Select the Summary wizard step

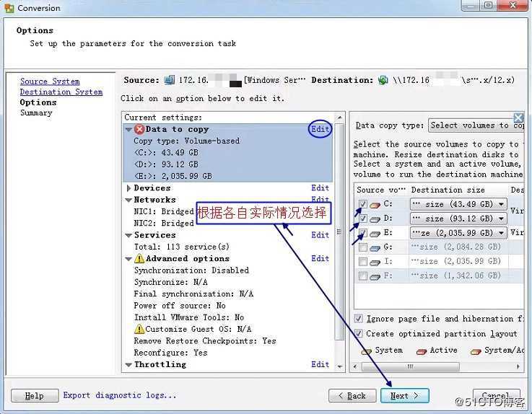coord(36,113)
